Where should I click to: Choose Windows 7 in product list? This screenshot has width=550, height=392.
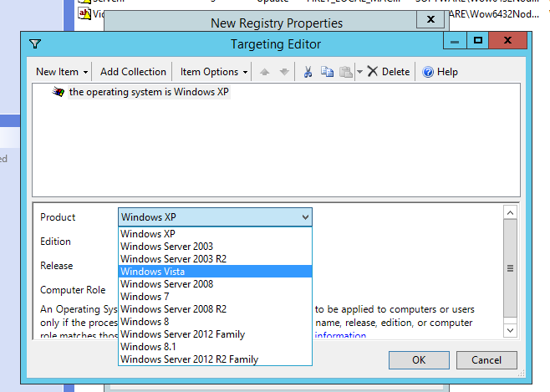click(x=215, y=297)
